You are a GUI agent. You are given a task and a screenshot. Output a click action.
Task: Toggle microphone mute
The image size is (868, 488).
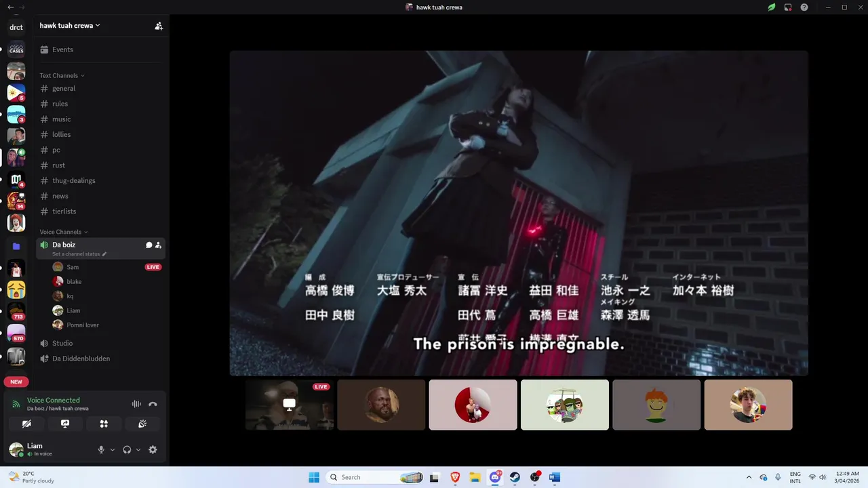[x=101, y=450]
